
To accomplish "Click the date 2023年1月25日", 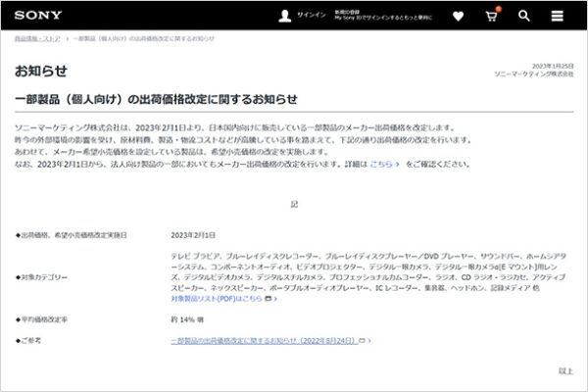I will [x=553, y=66].
